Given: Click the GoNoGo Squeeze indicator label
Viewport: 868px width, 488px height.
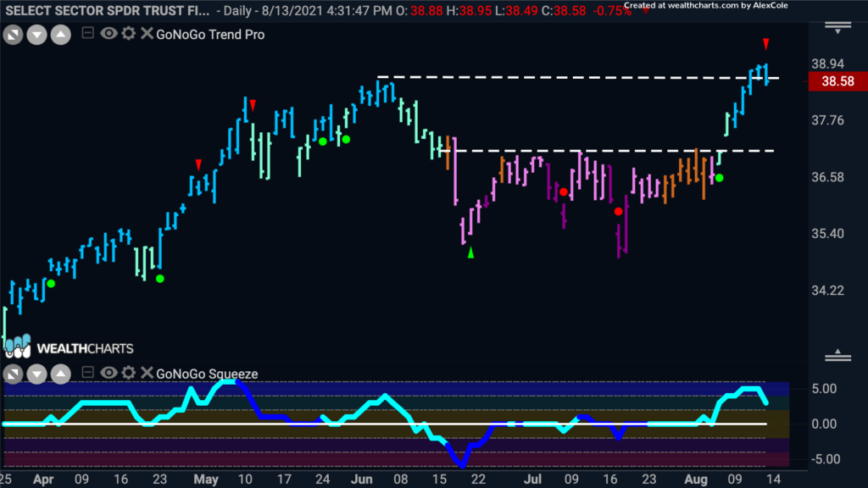Looking at the screenshot, I should (x=207, y=374).
